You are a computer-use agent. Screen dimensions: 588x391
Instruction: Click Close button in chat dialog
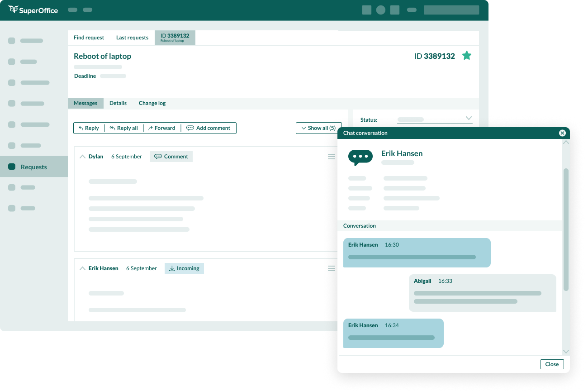(552, 364)
